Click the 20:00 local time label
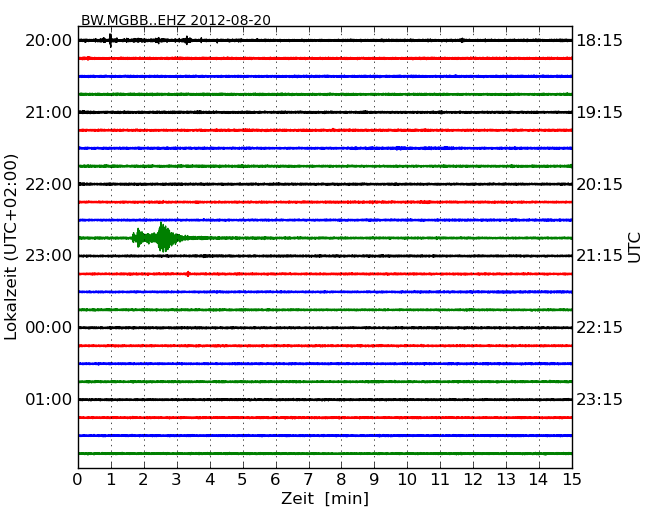 pyautogui.click(x=49, y=41)
